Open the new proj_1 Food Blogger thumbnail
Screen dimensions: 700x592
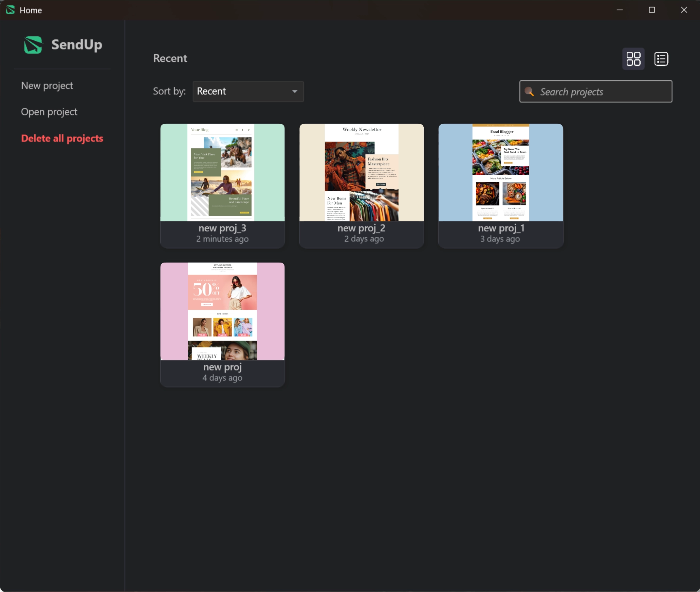pyautogui.click(x=501, y=172)
